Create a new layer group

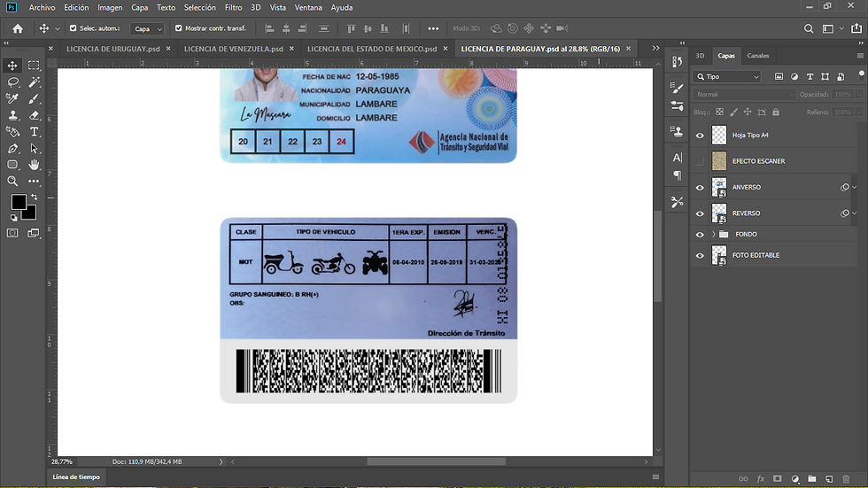tap(812, 478)
